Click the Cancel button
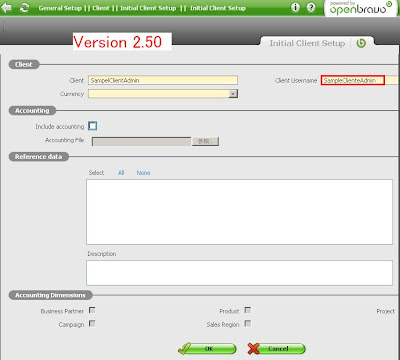 pyautogui.click(x=276, y=349)
